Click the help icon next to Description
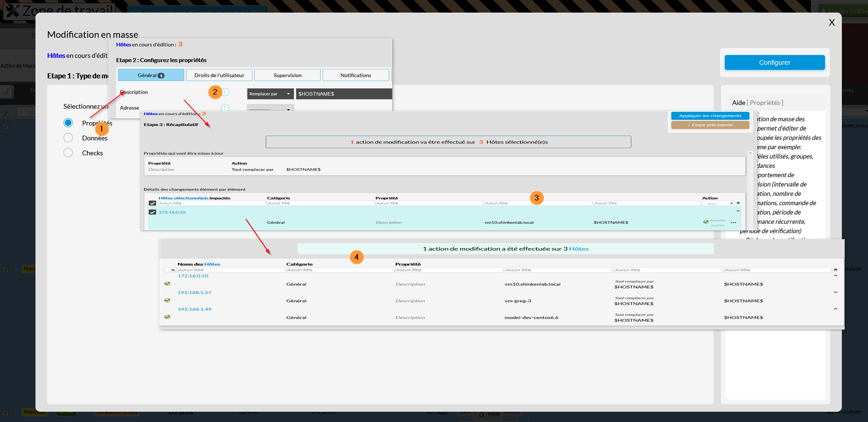The image size is (868, 422). point(225,92)
